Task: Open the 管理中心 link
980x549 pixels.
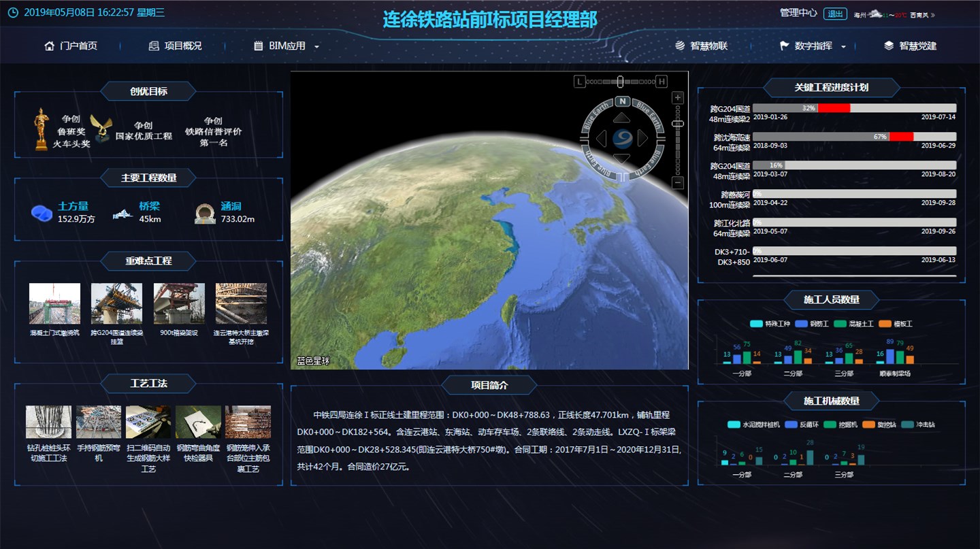Action: [x=798, y=13]
